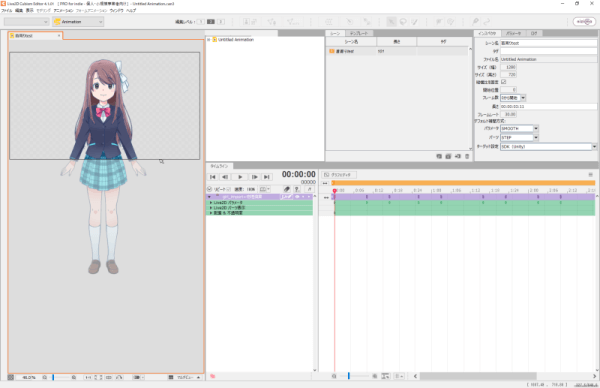Jump to last frame in timeline
The width and height of the screenshot is (600, 388).
tap(267, 177)
